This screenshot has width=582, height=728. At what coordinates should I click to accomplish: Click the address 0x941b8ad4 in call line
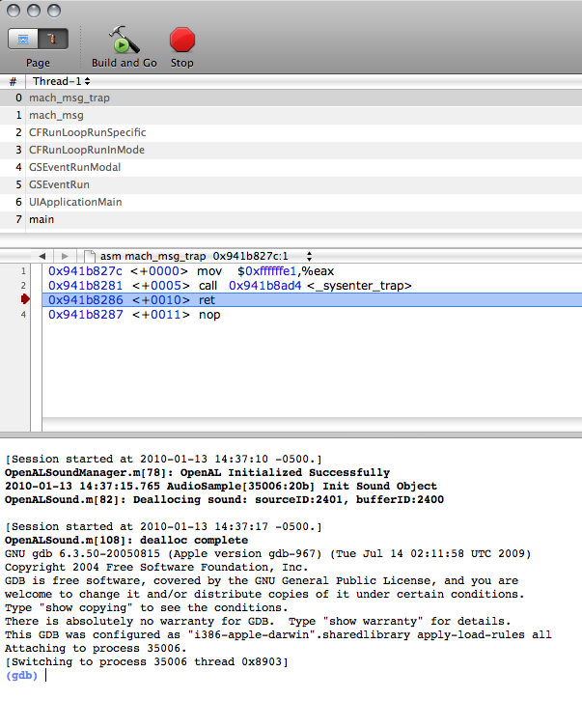click(265, 286)
